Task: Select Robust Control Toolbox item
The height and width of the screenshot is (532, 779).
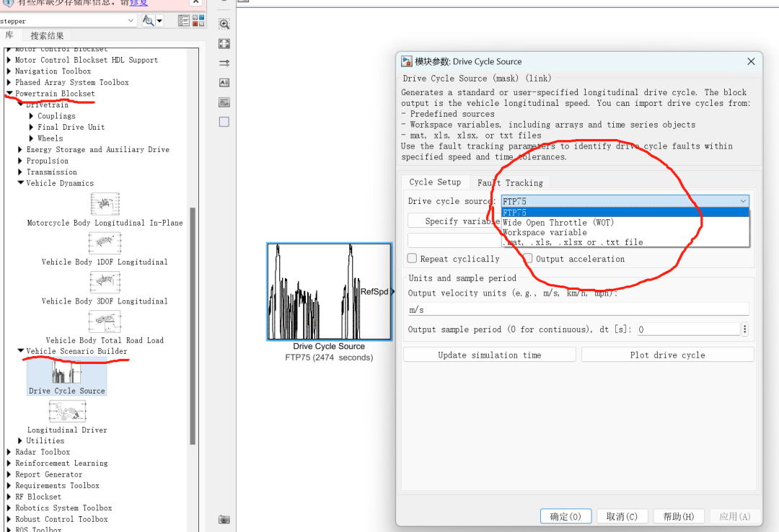Action: (x=61, y=519)
